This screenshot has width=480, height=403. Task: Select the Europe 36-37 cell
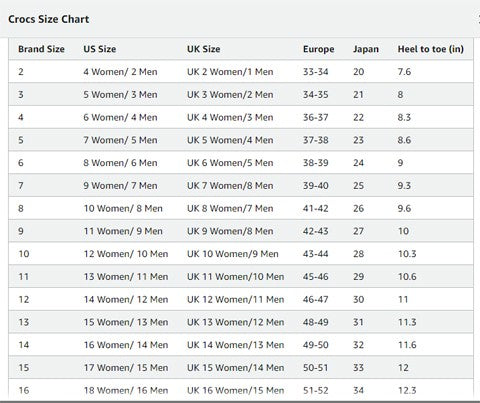315,117
